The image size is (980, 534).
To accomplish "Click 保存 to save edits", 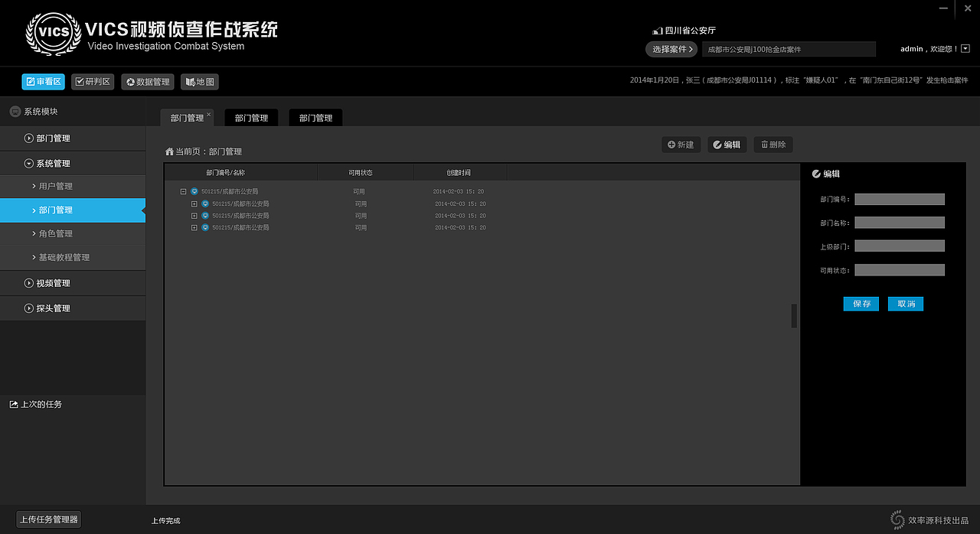I will pyautogui.click(x=861, y=304).
